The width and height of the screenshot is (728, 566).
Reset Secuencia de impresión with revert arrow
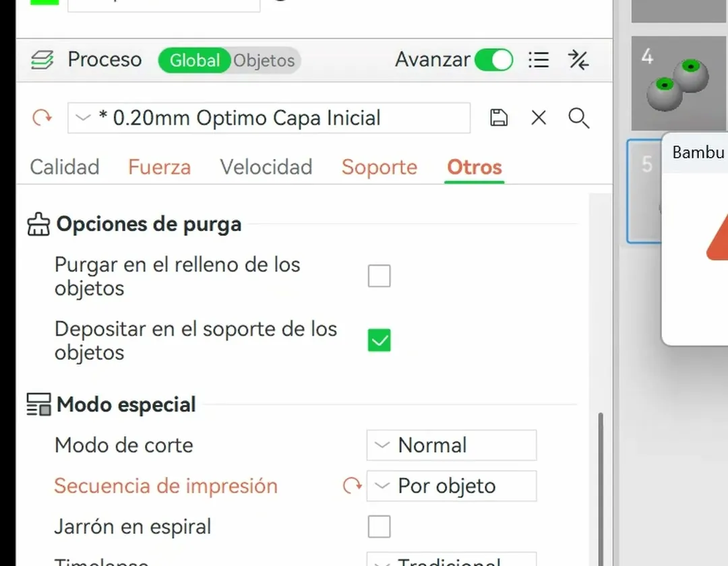(x=352, y=486)
